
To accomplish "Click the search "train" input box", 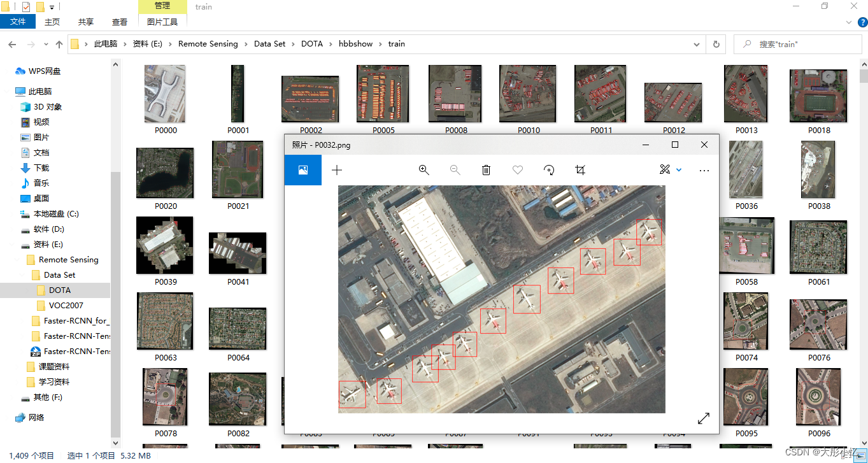I will click(x=797, y=44).
